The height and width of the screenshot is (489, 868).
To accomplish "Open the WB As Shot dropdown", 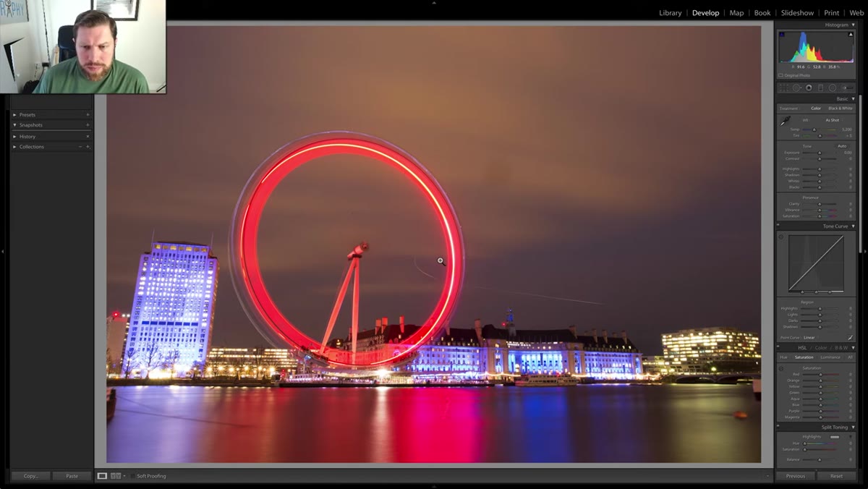I will (833, 120).
